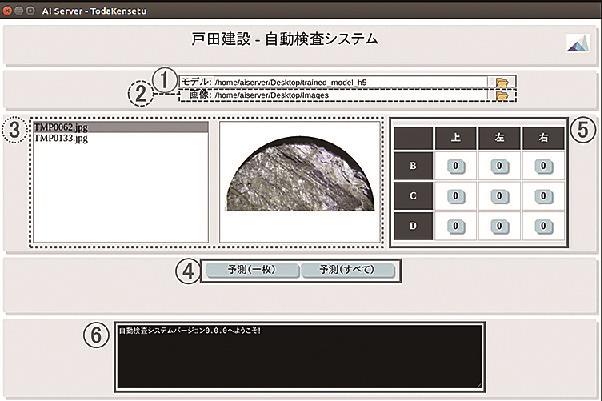The image size is (602, 401).
Task: Click the row C, 右 column value button
Action: (544, 196)
